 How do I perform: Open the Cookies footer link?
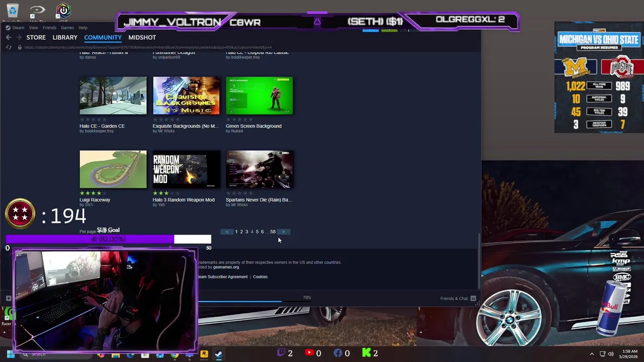click(260, 277)
